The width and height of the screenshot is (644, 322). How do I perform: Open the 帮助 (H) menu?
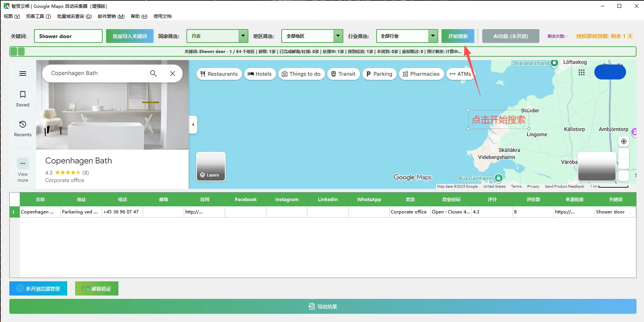(139, 16)
